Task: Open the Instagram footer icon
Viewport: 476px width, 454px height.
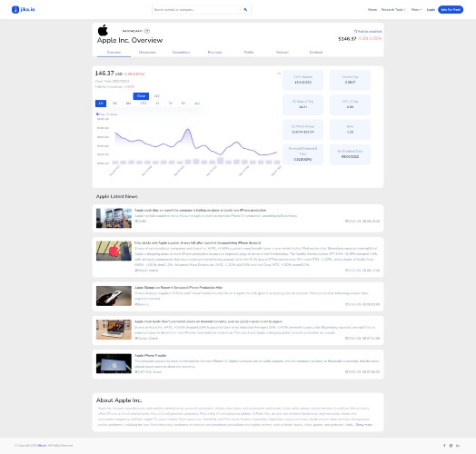Action: tap(451, 446)
